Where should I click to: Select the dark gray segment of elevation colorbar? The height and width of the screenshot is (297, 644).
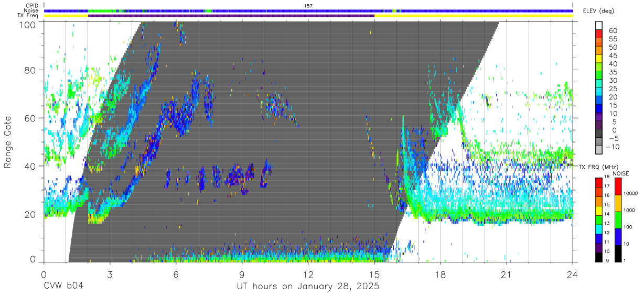point(599,133)
